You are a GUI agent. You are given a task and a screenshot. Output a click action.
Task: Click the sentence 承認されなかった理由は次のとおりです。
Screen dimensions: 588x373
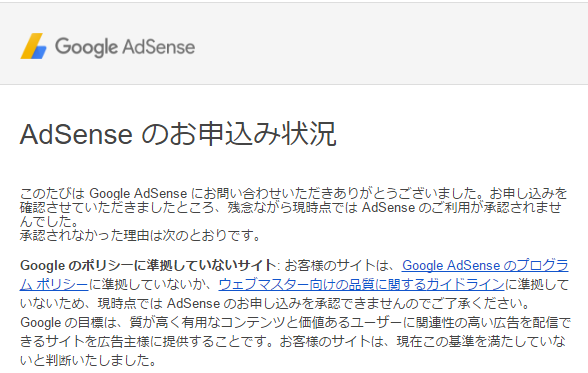tap(140, 235)
